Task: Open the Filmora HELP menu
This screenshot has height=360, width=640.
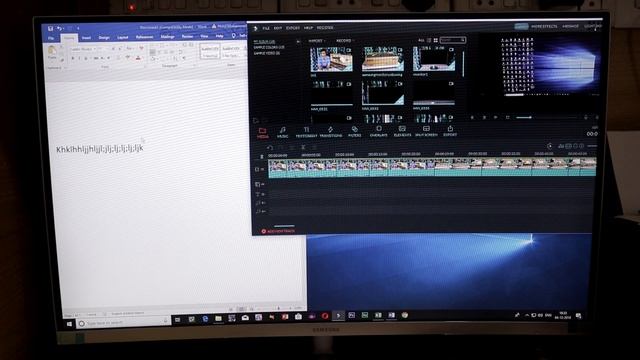Action: (x=308, y=28)
